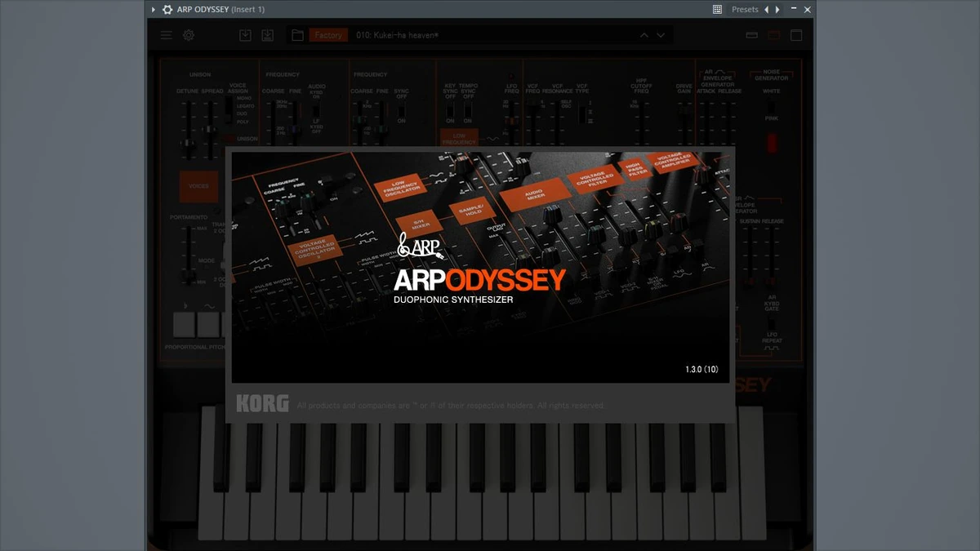The image size is (980, 551).
Task: Select DUO voice assign label
Action: pos(242,113)
